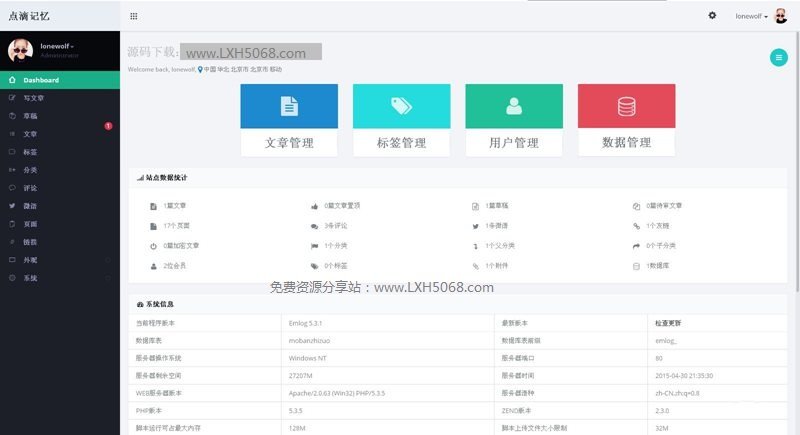The height and width of the screenshot is (435, 800).
Task: Click the 1篇草稿 statistic
Action: point(496,206)
